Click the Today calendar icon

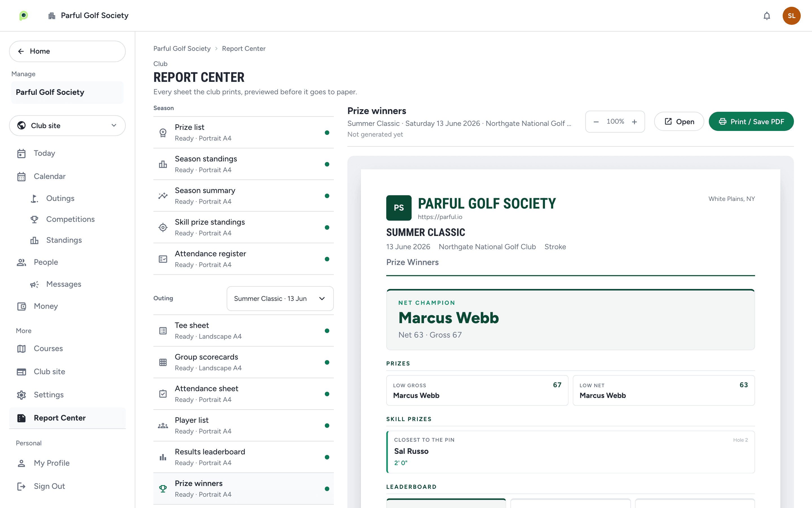click(x=21, y=154)
